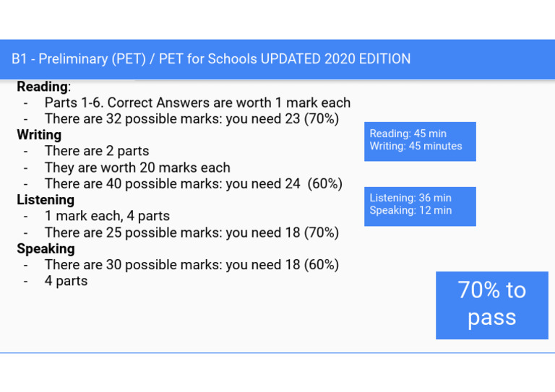Click 'There are 40 possible marks' line
555x392 pixels.
[193, 184]
